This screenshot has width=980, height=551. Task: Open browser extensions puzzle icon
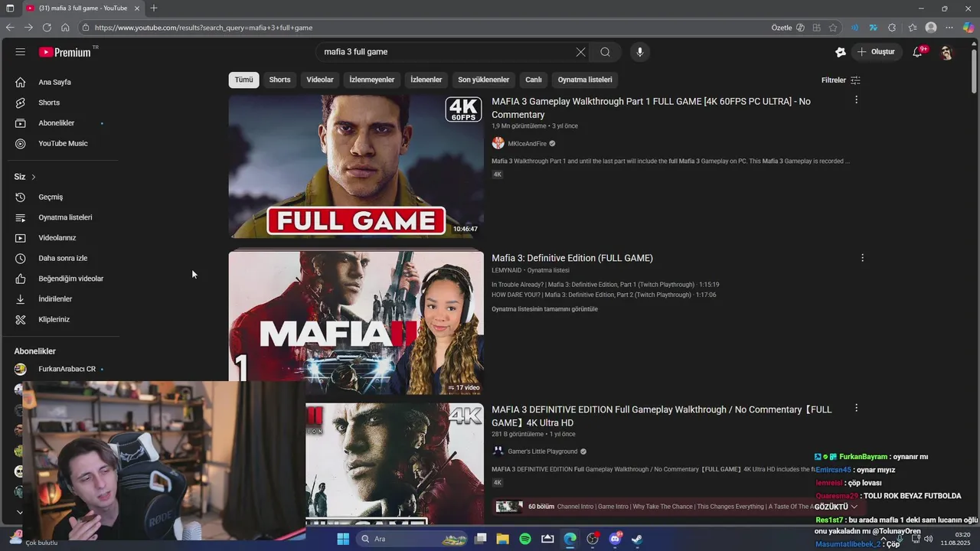[892, 28]
